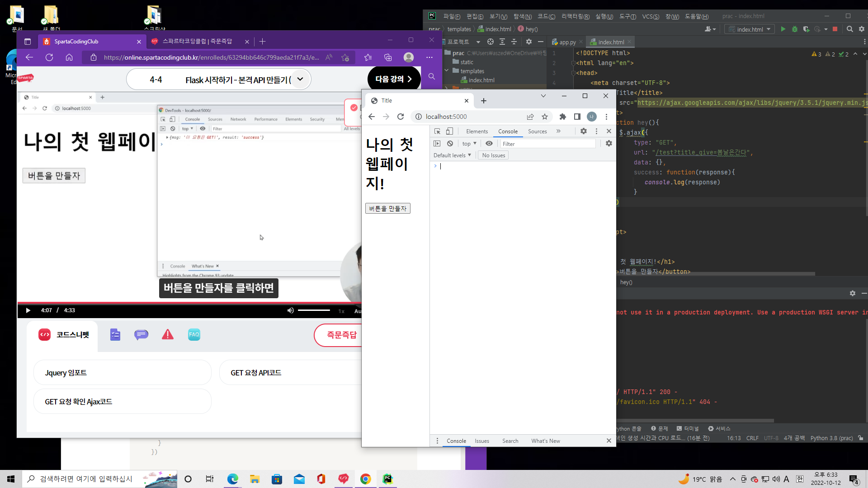Focus the console Filter input field
The width and height of the screenshot is (868, 488).
point(548,144)
